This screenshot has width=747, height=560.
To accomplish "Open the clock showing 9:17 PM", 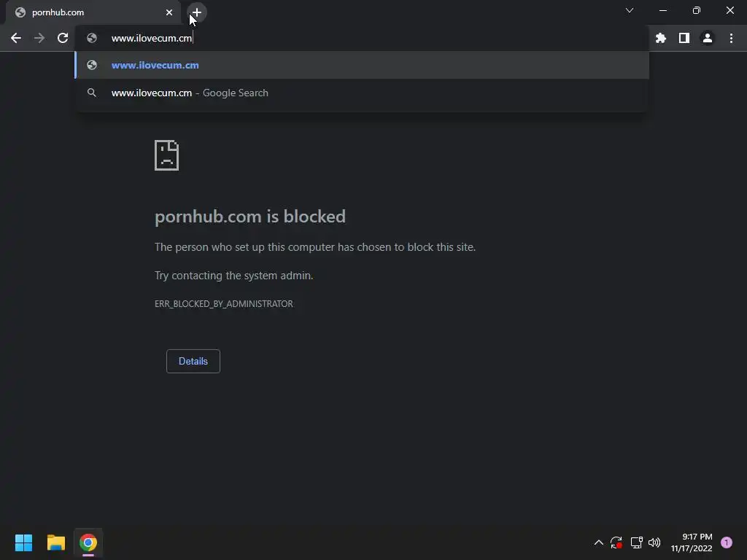I will 692,542.
